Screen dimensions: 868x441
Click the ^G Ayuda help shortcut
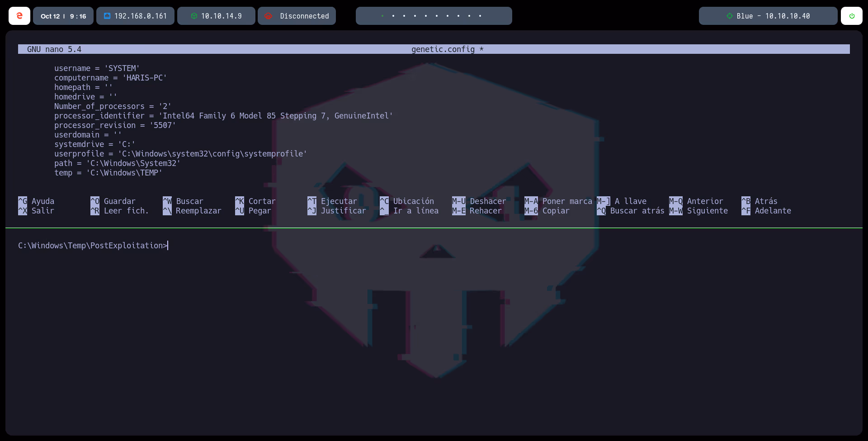click(36, 201)
